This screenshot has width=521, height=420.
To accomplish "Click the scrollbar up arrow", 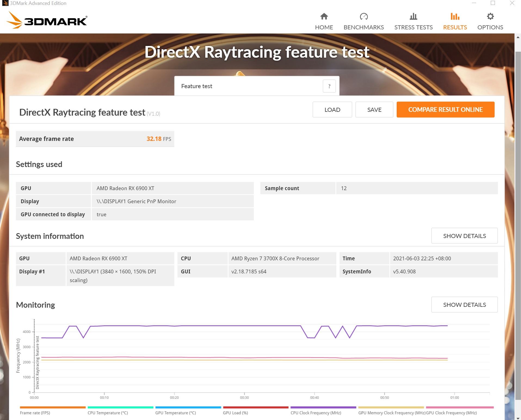I will (518, 37).
